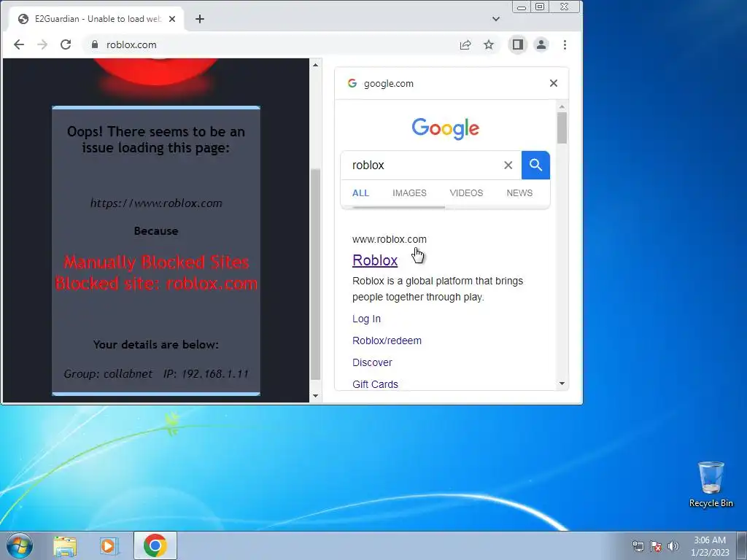Open a new tab with plus button
Image resolution: width=747 pixels, height=560 pixels.
(200, 19)
